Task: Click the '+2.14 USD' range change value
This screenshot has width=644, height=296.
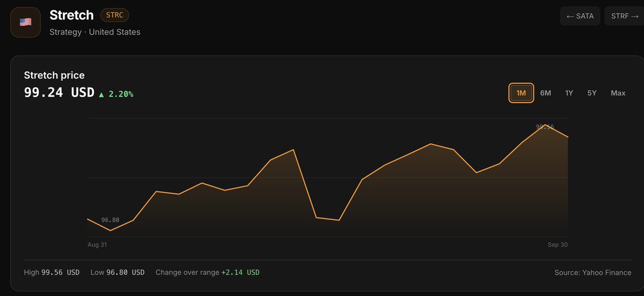Action: [240, 272]
